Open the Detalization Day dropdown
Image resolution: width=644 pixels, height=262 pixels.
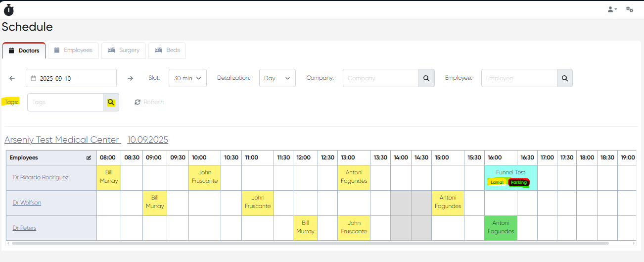click(277, 78)
